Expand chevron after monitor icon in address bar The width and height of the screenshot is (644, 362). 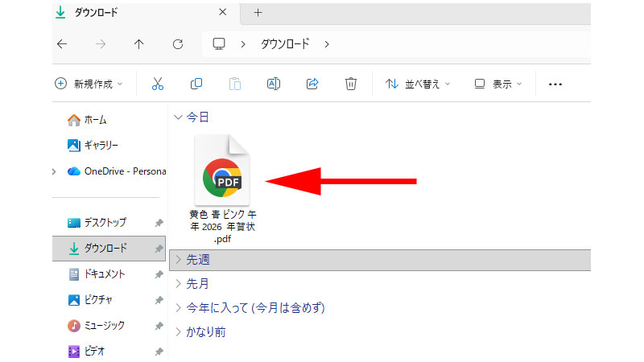pos(243,44)
